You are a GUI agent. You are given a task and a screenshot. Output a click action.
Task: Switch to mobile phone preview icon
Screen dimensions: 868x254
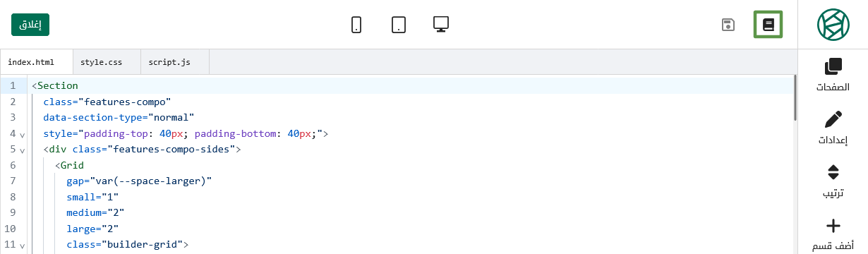(356, 25)
